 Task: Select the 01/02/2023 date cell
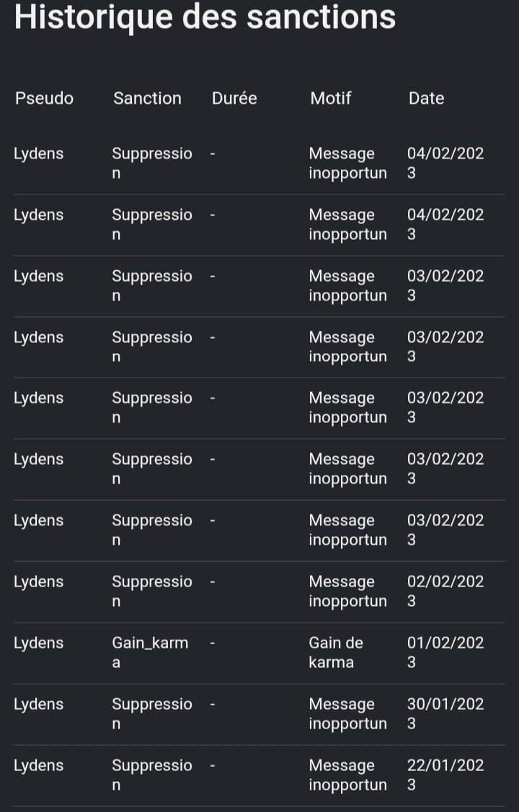445,653
